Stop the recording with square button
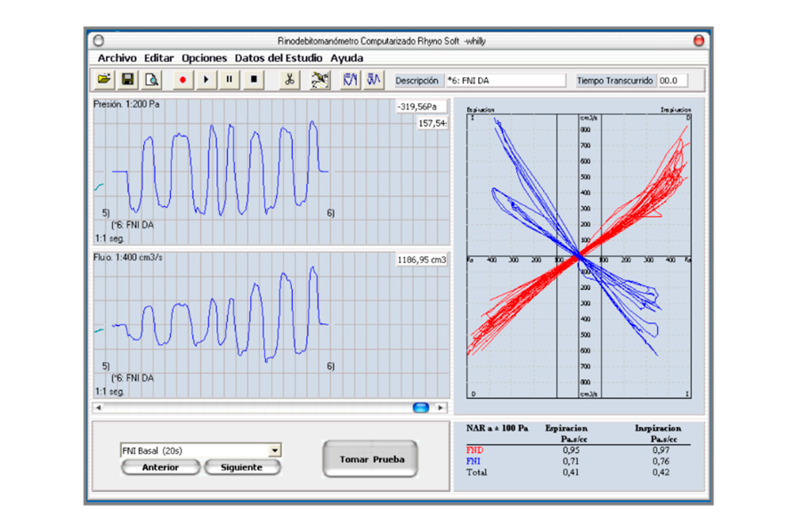This screenshot has width=798, height=532. click(x=253, y=80)
